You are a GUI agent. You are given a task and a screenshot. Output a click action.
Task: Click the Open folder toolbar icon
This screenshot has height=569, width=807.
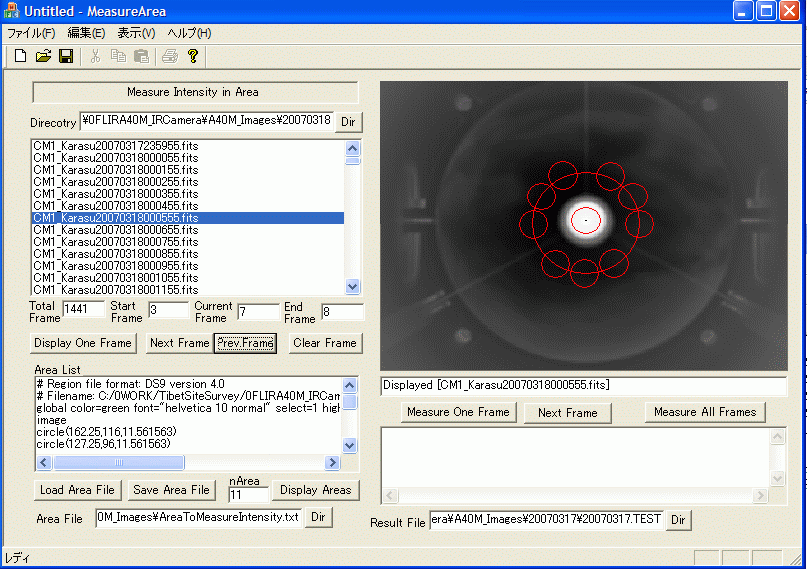pyautogui.click(x=43, y=56)
